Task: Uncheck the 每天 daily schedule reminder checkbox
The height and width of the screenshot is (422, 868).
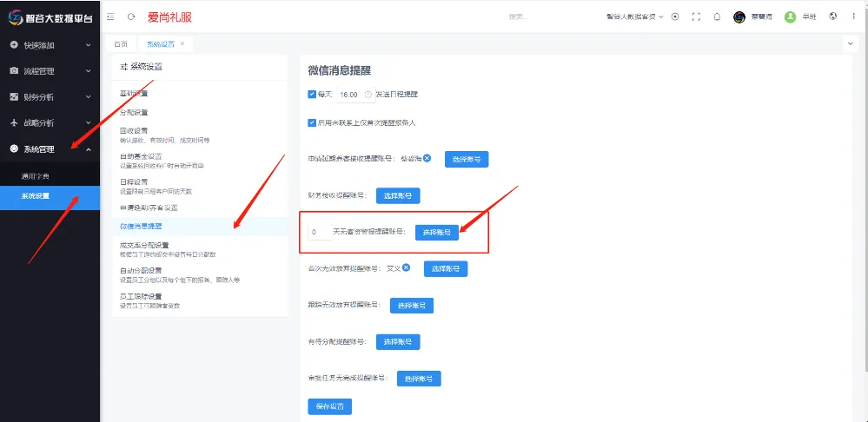Action: 312,94
